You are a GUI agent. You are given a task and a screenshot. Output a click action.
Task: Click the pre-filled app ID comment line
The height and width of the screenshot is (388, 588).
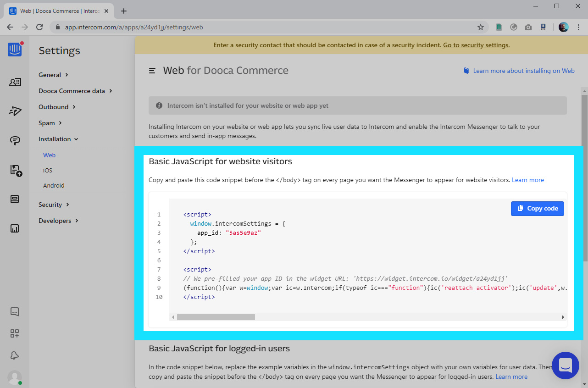pyautogui.click(x=345, y=278)
